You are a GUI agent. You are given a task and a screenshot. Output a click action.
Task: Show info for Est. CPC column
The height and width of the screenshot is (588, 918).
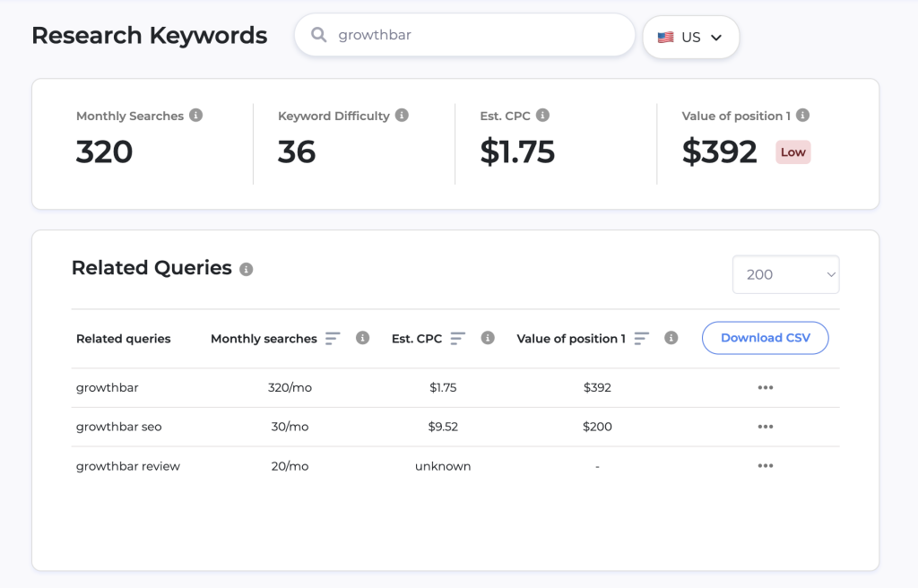coord(488,338)
